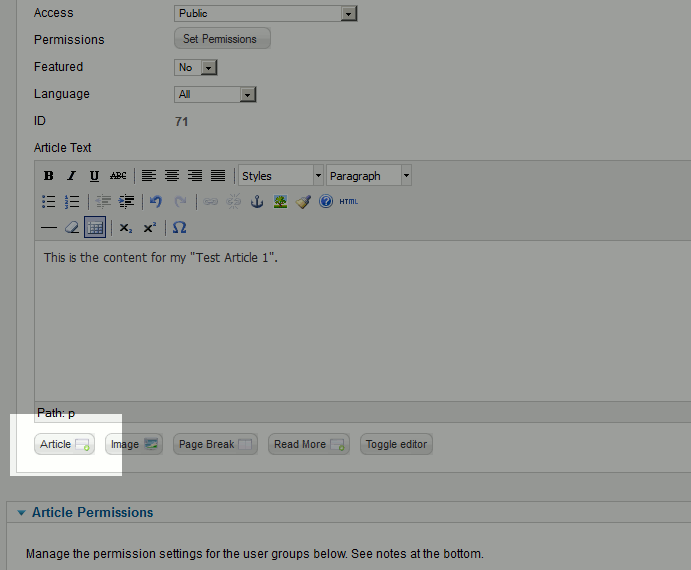Image resolution: width=691 pixels, height=570 pixels.
Task: Insert an anchor
Action: [257, 201]
